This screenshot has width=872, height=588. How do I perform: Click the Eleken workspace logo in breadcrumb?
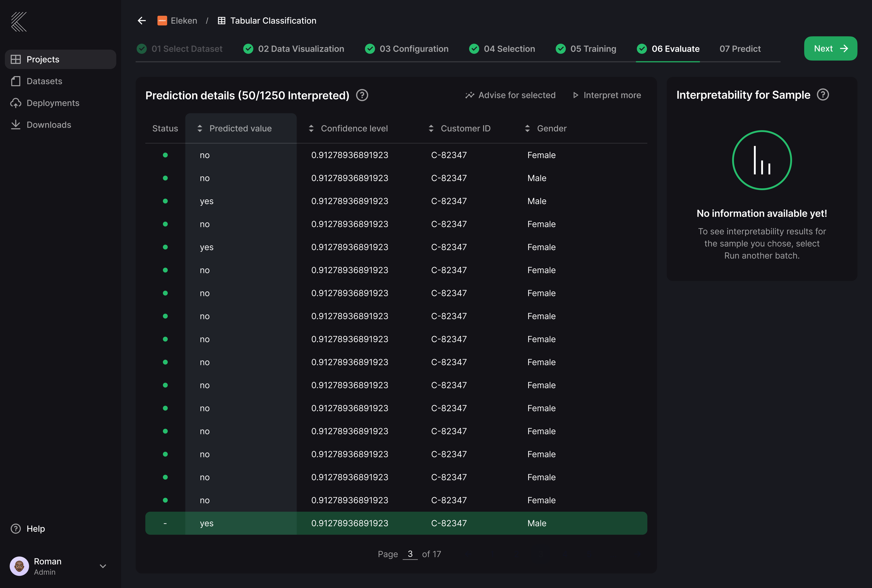(x=162, y=21)
